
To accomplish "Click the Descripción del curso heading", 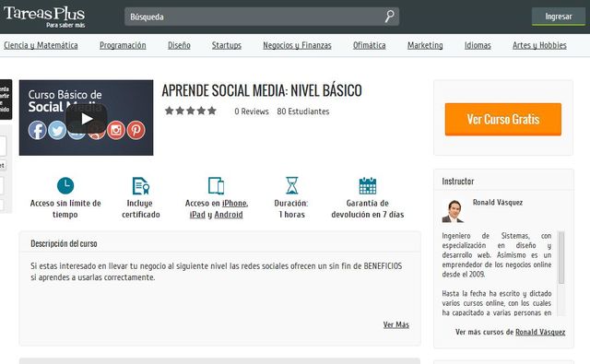I will coord(64,243).
